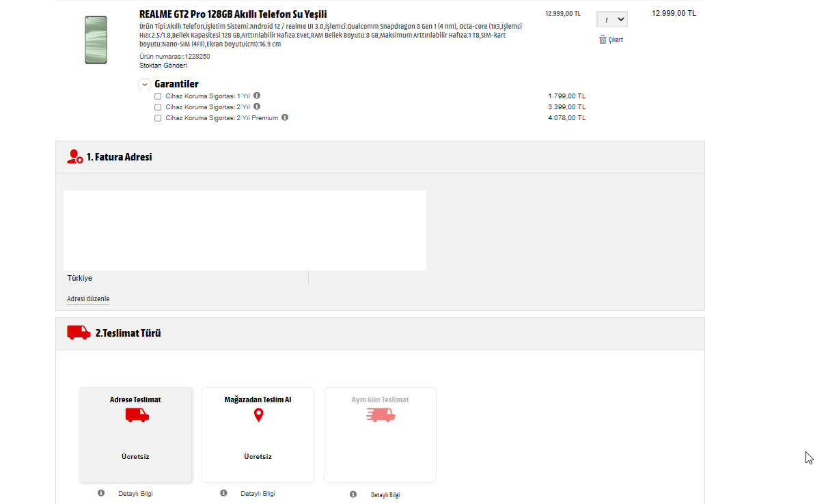
Task: Click info icon for Cihaz Koruma Sigortası 1 Yıl
Action: [257, 96]
